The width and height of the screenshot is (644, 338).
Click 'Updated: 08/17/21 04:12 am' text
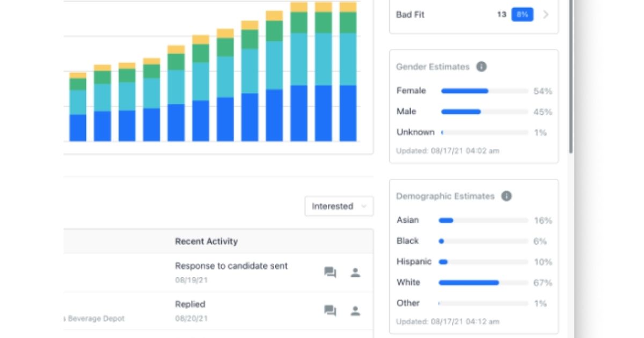pyautogui.click(x=448, y=322)
